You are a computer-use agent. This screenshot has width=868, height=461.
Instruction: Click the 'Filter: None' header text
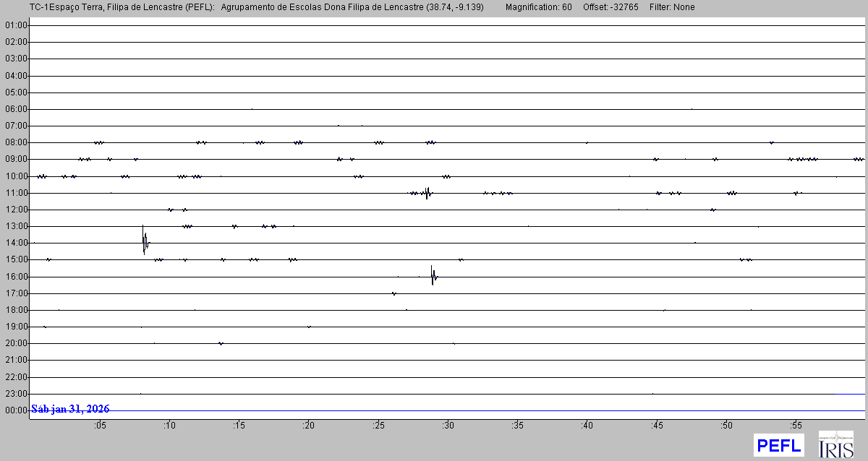(672, 7)
